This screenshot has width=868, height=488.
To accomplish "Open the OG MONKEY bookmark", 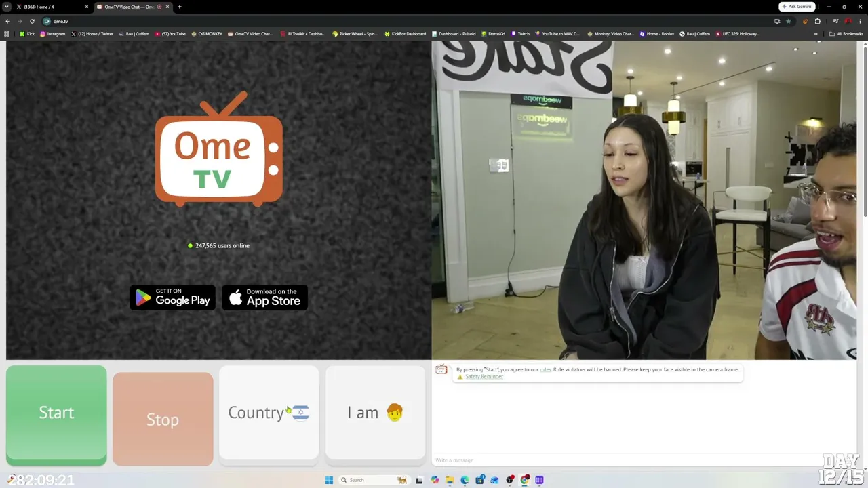I will coord(207,33).
